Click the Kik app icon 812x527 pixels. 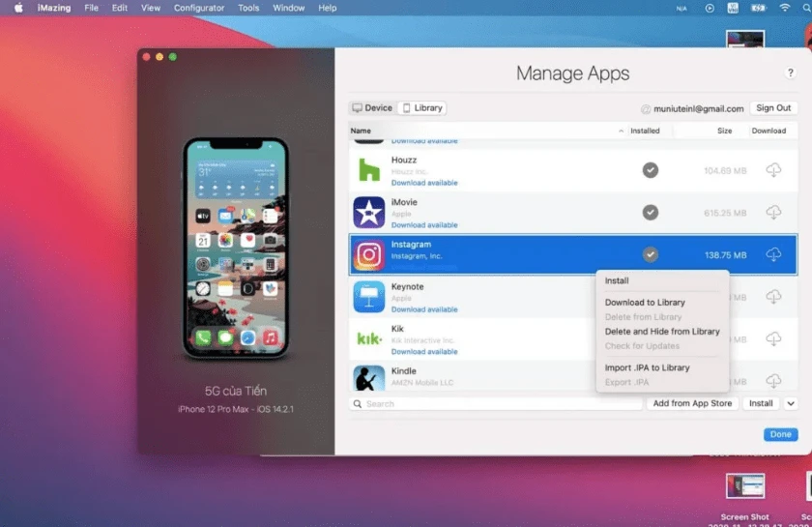coord(369,338)
